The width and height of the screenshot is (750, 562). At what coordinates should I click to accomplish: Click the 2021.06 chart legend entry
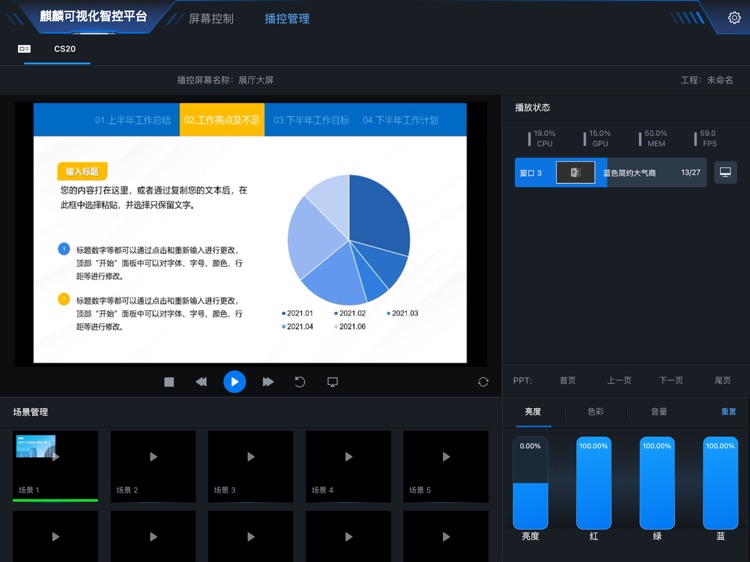350,327
